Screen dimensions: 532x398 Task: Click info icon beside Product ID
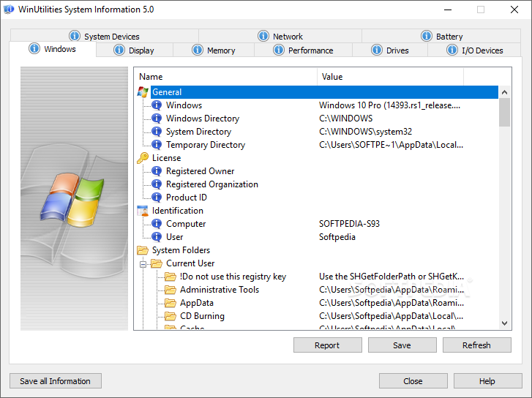coord(157,198)
